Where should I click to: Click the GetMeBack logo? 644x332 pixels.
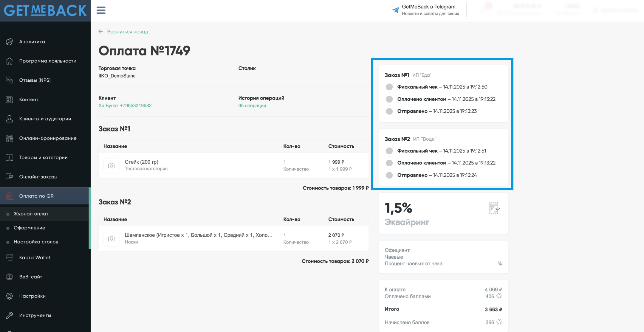(45, 11)
